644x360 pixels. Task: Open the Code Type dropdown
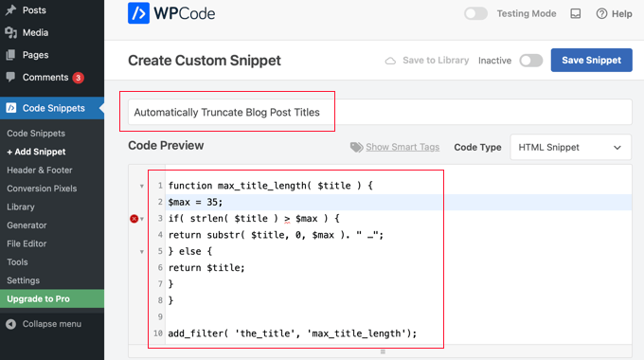pyautogui.click(x=570, y=147)
